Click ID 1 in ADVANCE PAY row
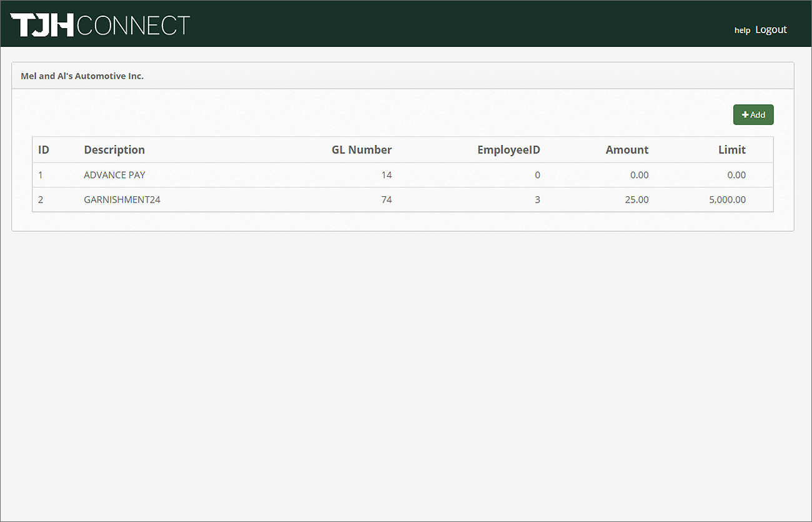The image size is (812, 522). (x=41, y=175)
